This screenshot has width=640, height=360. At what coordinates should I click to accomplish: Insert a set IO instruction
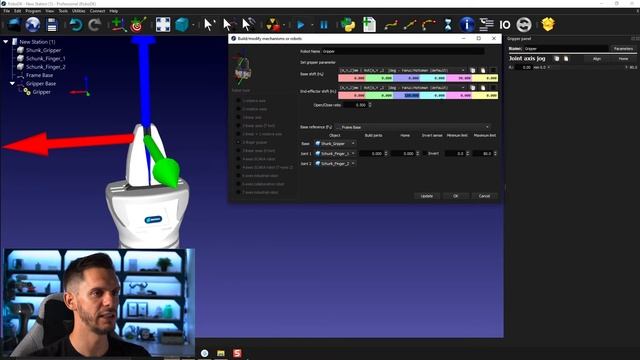click(x=505, y=25)
